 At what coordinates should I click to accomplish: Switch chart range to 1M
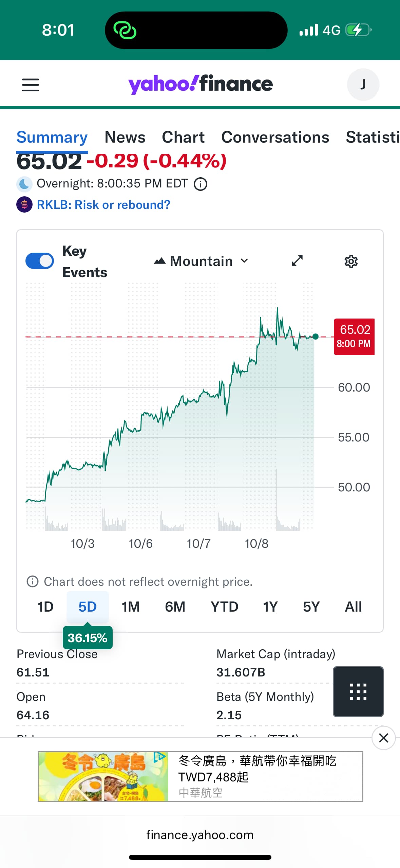click(x=131, y=607)
